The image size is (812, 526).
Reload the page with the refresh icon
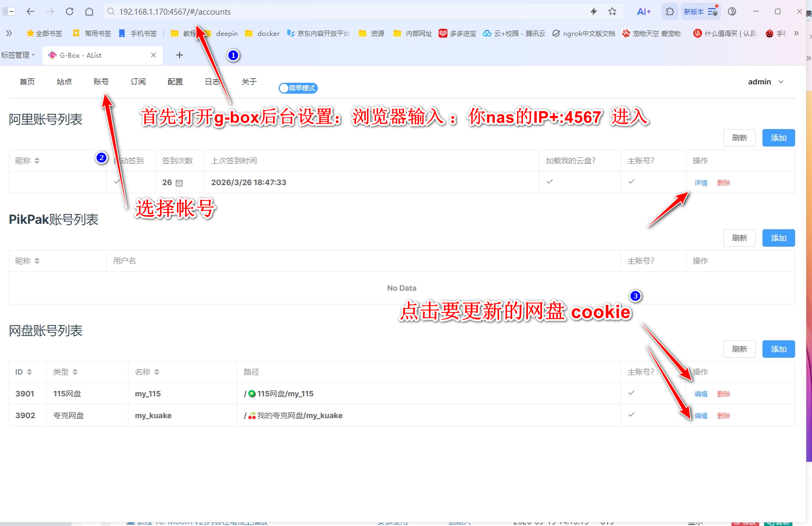pos(70,11)
